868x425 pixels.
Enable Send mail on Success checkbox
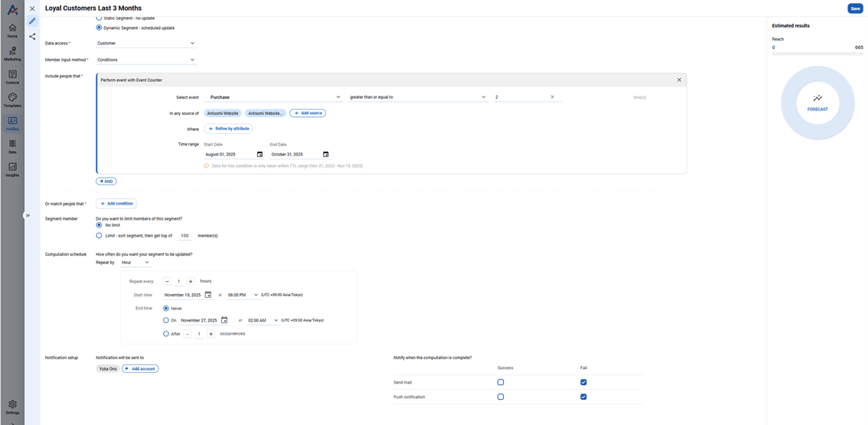coord(501,382)
